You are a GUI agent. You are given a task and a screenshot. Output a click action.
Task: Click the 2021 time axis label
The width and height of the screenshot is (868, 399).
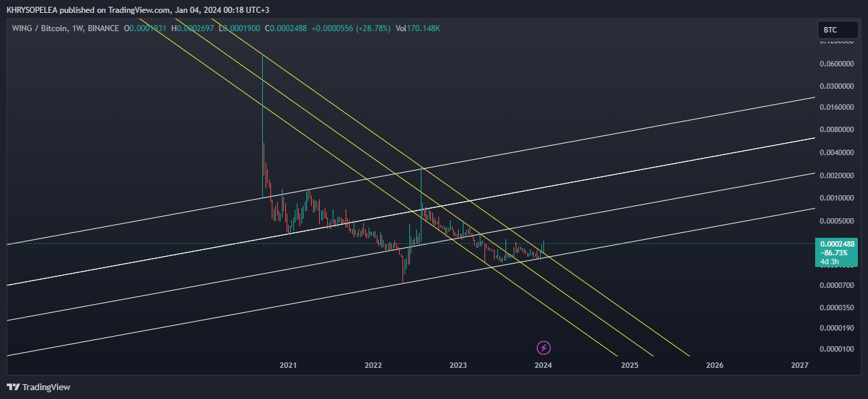(x=288, y=365)
